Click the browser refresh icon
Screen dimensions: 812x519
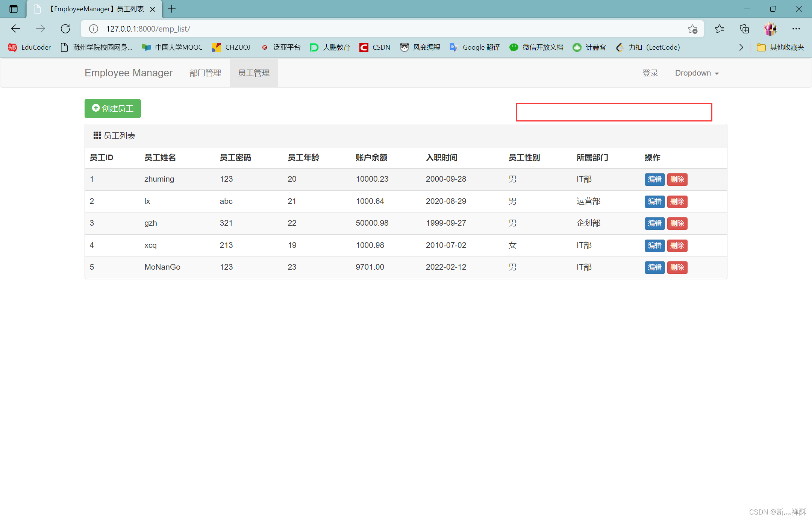[65, 29]
